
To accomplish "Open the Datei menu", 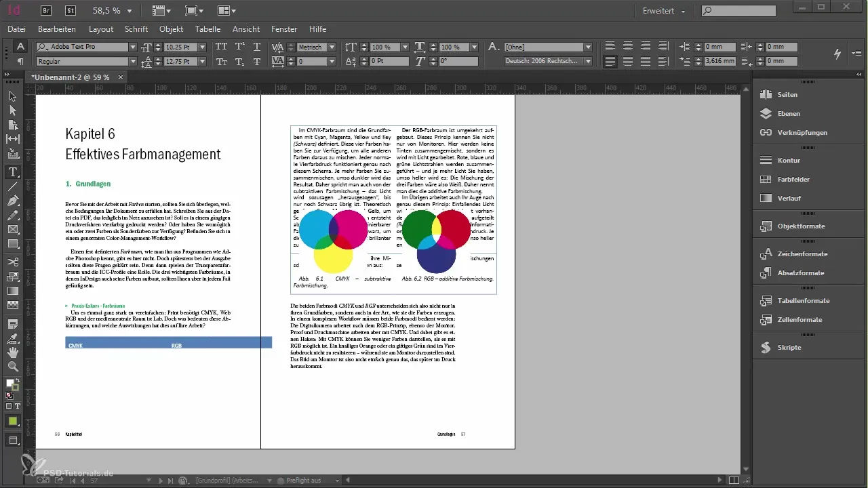I will (16, 30).
